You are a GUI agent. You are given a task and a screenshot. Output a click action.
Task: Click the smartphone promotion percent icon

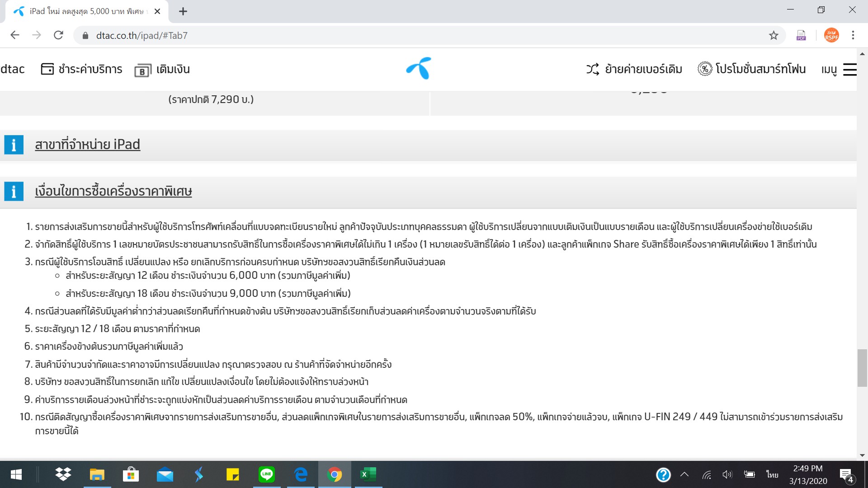[x=704, y=69]
